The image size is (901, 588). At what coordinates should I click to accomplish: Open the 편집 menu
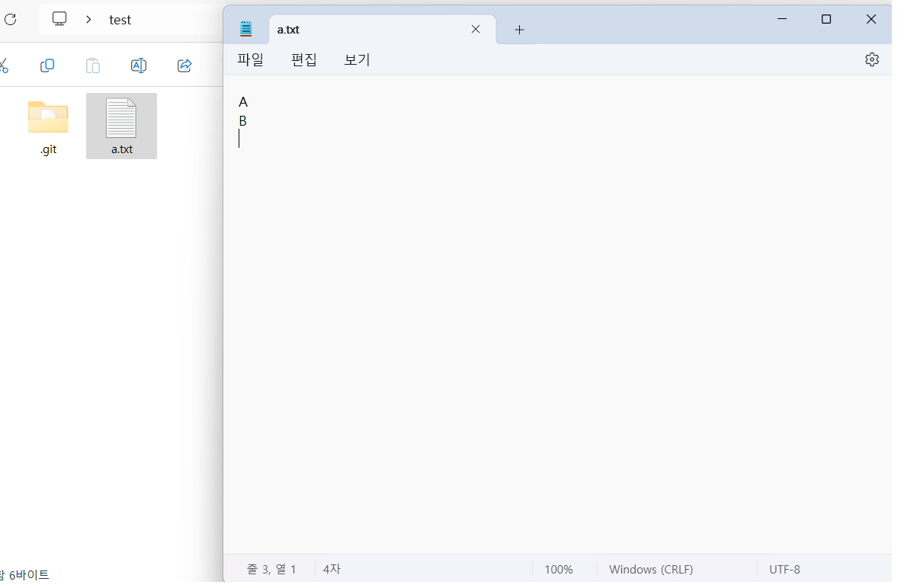pos(304,59)
